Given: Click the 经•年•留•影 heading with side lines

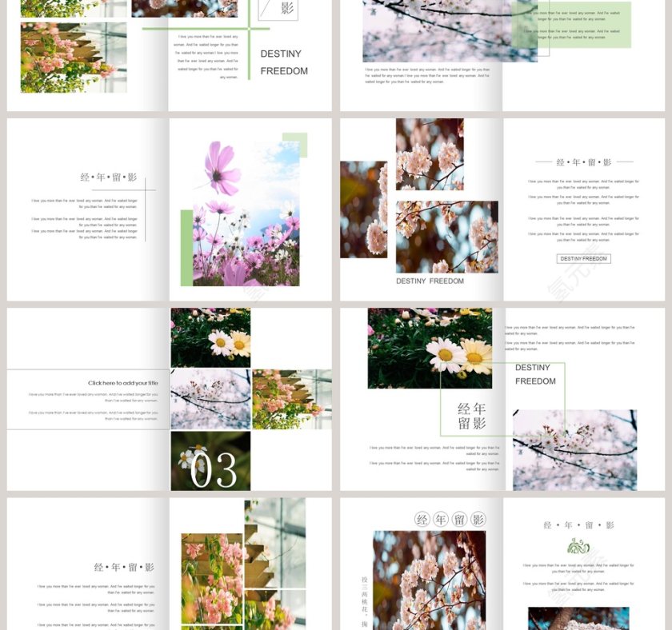Looking at the screenshot, I should pos(583,162).
